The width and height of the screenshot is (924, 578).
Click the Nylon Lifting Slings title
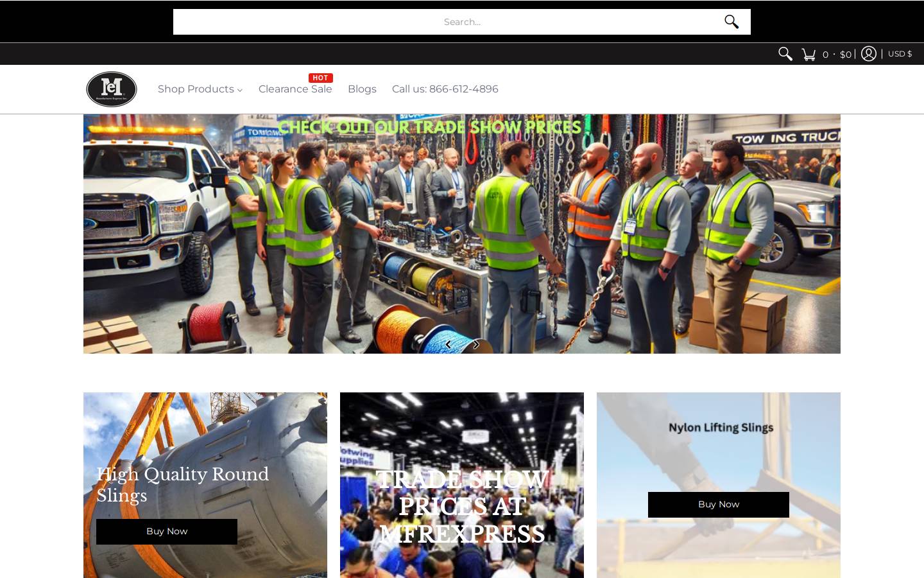pos(721,428)
